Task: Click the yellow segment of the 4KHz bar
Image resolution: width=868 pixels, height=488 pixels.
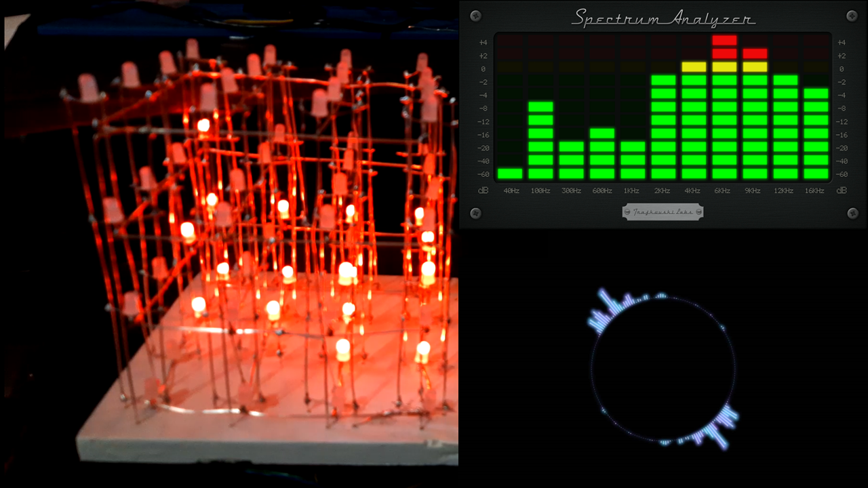Action: (x=694, y=67)
